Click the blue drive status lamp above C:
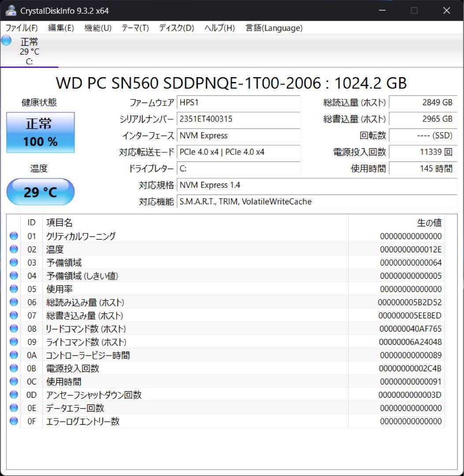 click(6, 40)
